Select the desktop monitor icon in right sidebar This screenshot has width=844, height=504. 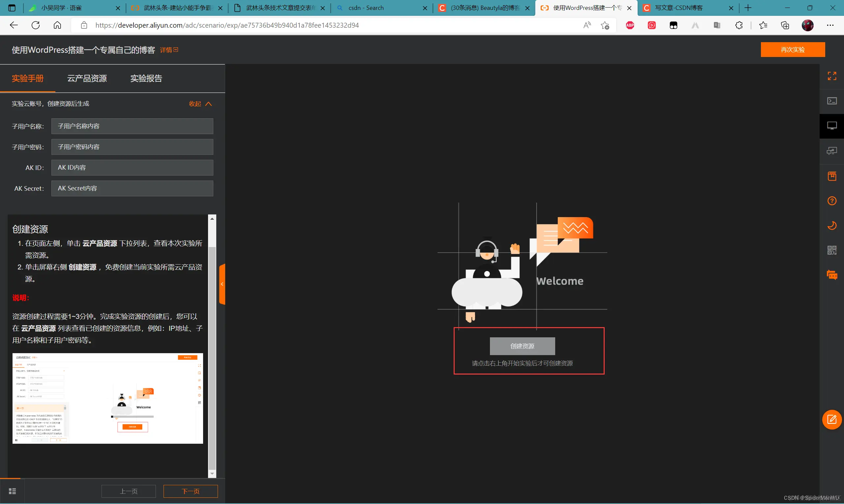pyautogui.click(x=831, y=126)
